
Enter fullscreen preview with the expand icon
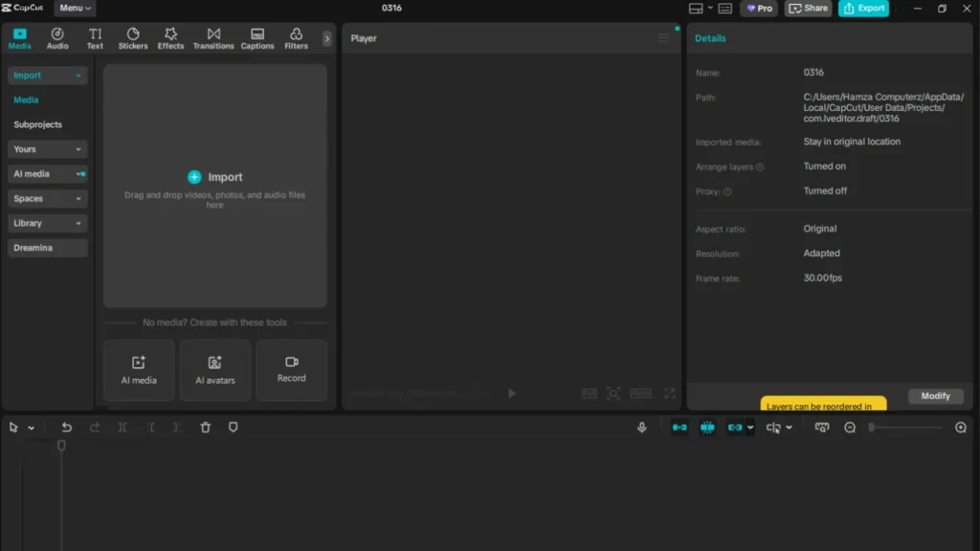pos(669,393)
